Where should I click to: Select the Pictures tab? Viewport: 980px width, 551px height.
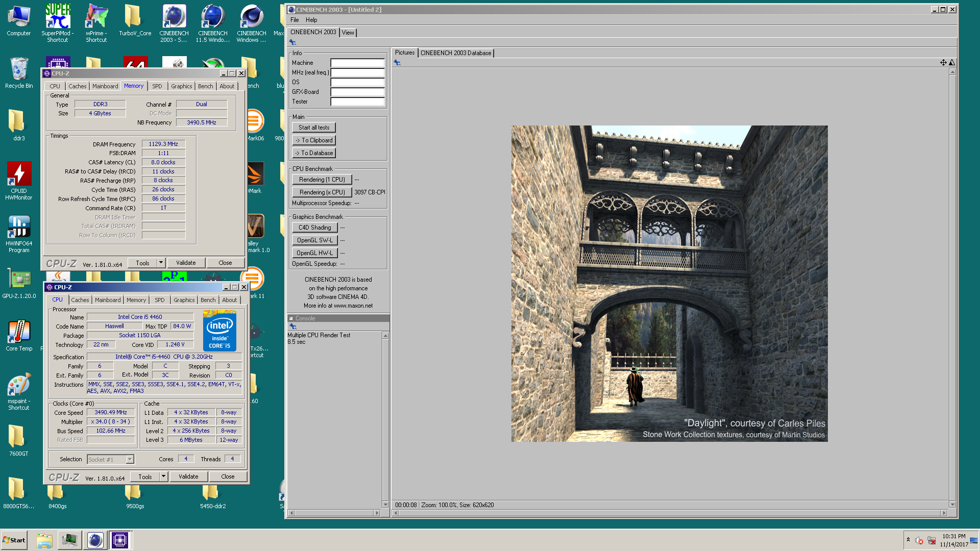[405, 53]
